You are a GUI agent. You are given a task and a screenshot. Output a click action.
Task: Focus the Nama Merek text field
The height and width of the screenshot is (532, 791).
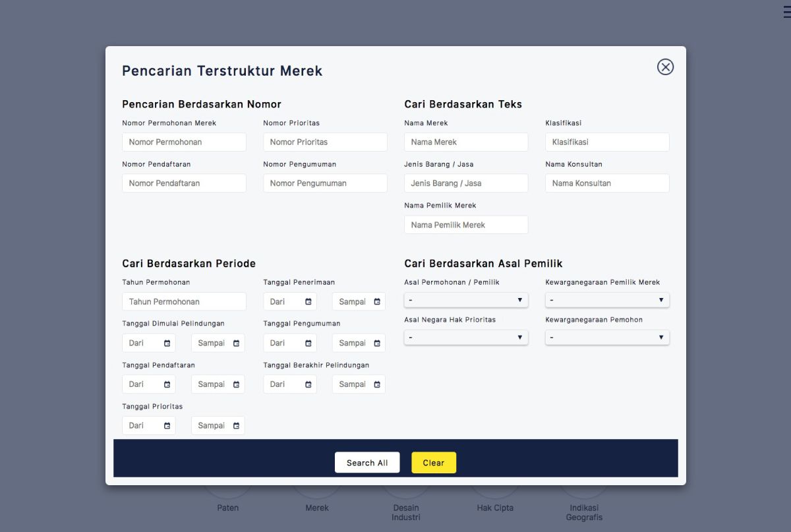click(x=466, y=142)
